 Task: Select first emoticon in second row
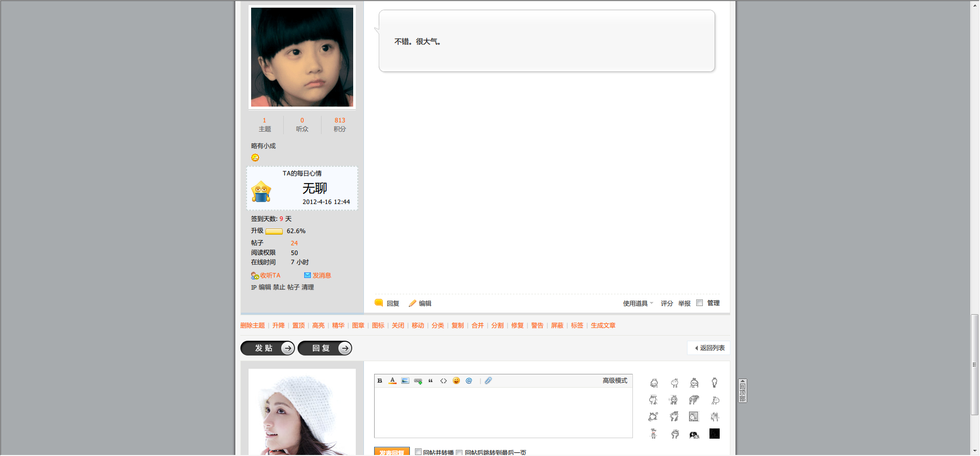[654, 400]
